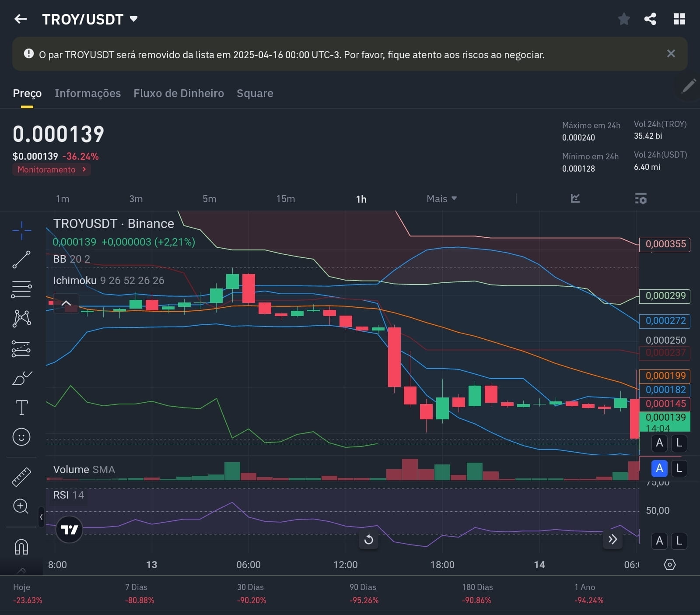Open the Fluxo de Dinheiro tab
Image resolution: width=700 pixels, height=615 pixels.
coord(178,93)
